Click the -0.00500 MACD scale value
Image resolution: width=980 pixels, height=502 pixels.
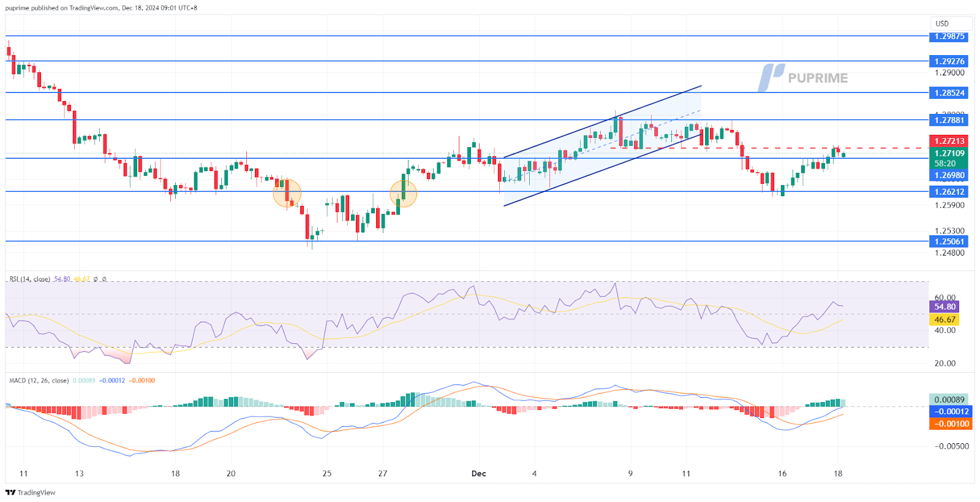click(951, 446)
